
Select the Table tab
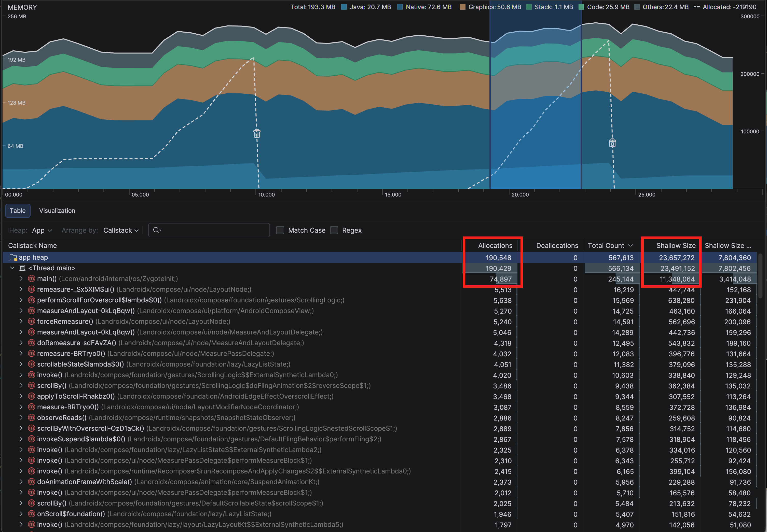(18, 211)
